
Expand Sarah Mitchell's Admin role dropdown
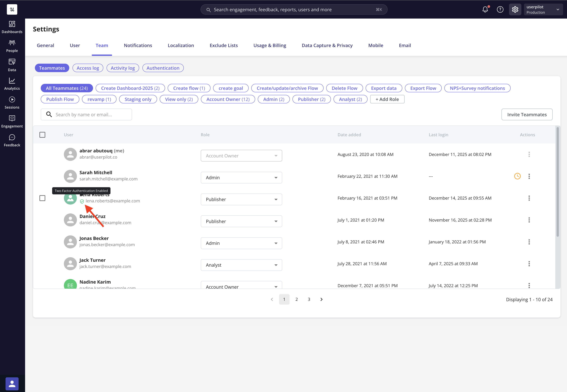[241, 178]
